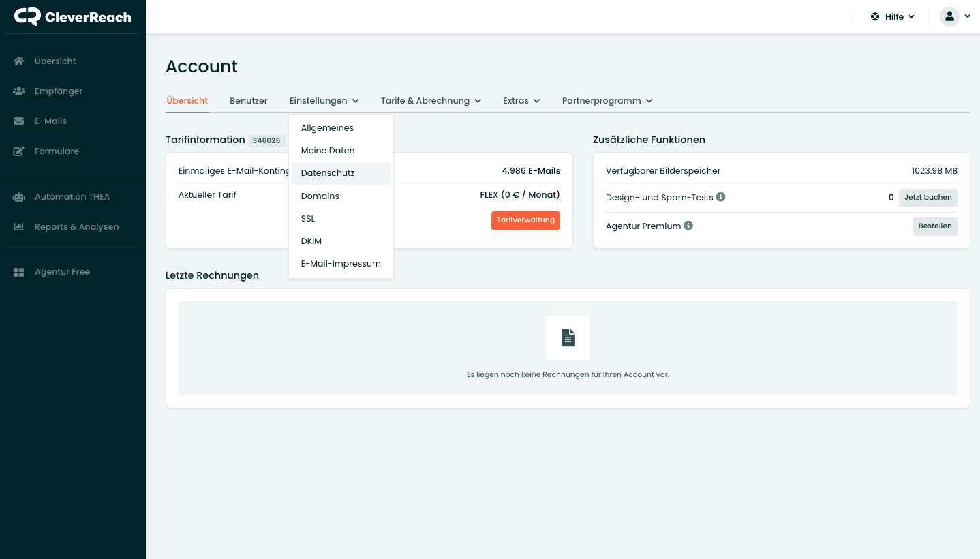
Task: Click the Automation THEA robot icon
Action: [19, 197]
